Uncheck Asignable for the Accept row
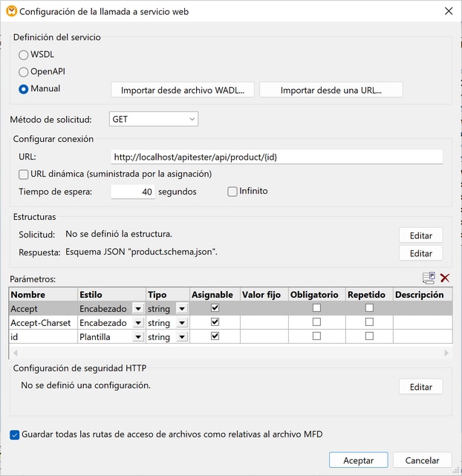Viewport: 462px width, 476px height. coord(215,308)
